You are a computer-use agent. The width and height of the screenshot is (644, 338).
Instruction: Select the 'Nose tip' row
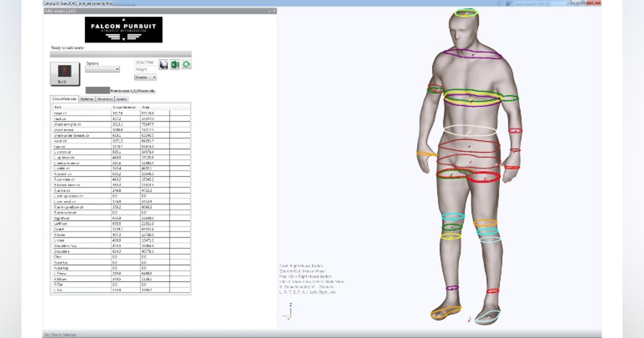coord(121,262)
